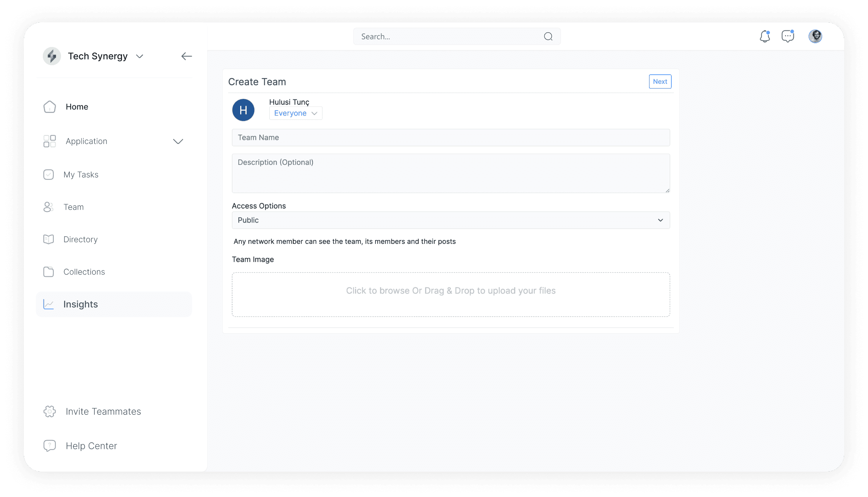The image size is (868, 497).
Task: Click the Hulusi Tunç H avatar
Action: tap(243, 110)
